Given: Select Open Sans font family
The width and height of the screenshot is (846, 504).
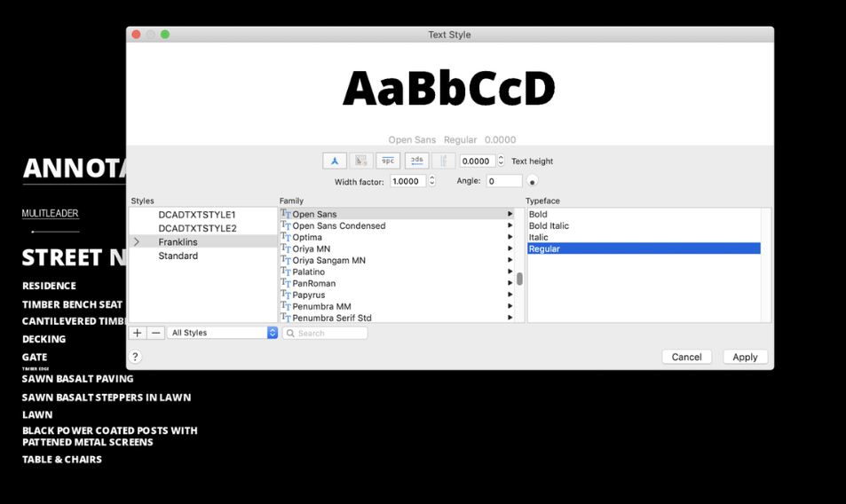Looking at the screenshot, I should [397, 214].
